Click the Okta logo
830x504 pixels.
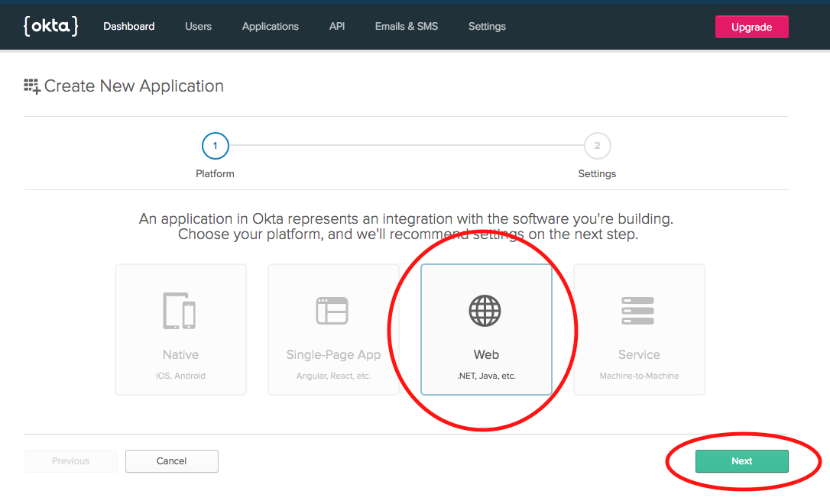(x=51, y=26)
